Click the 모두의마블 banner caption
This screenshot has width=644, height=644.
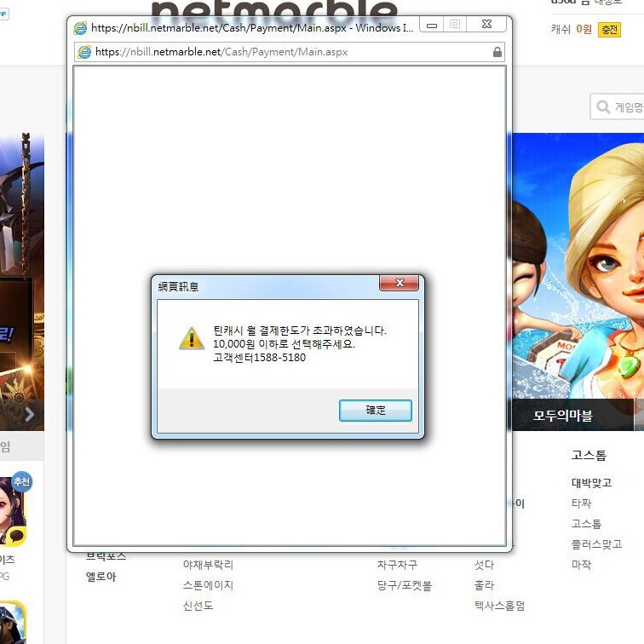tap(563, 416)
